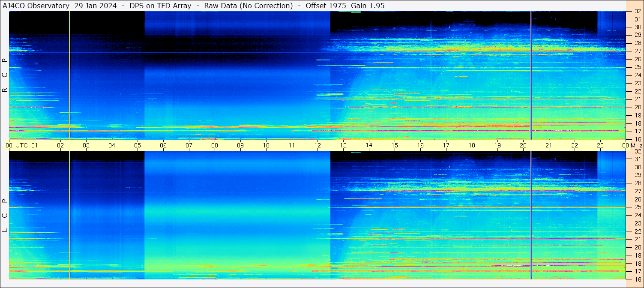This screenshot has height=288, width=644.
Task: Click pink vertical marker line in RCP panel
Action: pyautogui.click(x=531, y=75)
